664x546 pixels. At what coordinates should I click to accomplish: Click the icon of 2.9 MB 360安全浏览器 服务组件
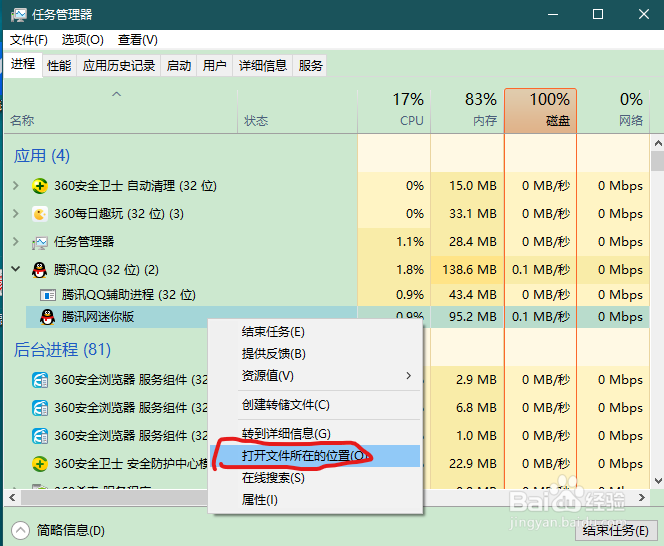40,380
